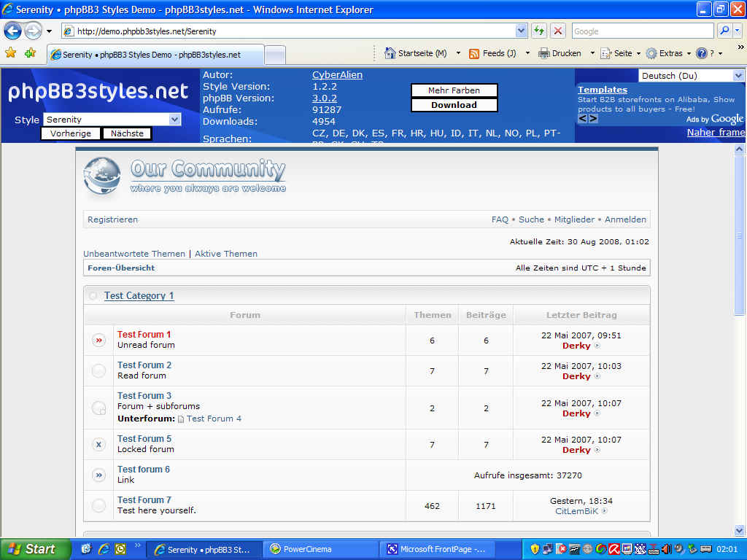Expand the Drucken dropdown arrow
The height and width of the screenshot is (560, 747).
point(592,53)
